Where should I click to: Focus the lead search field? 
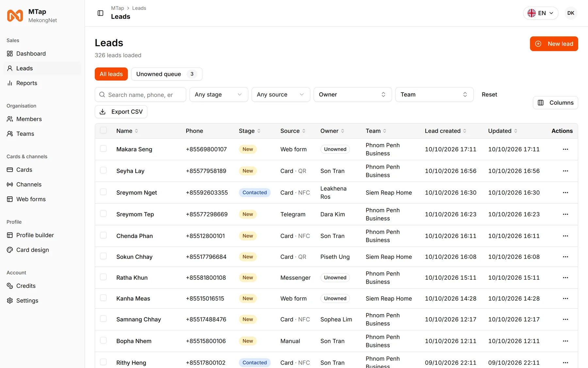140,95
